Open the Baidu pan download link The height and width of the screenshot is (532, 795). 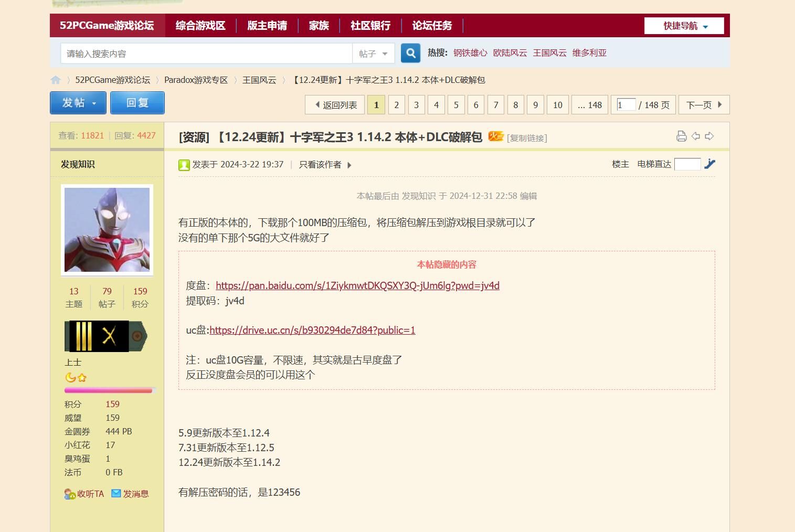pos(357,285)
